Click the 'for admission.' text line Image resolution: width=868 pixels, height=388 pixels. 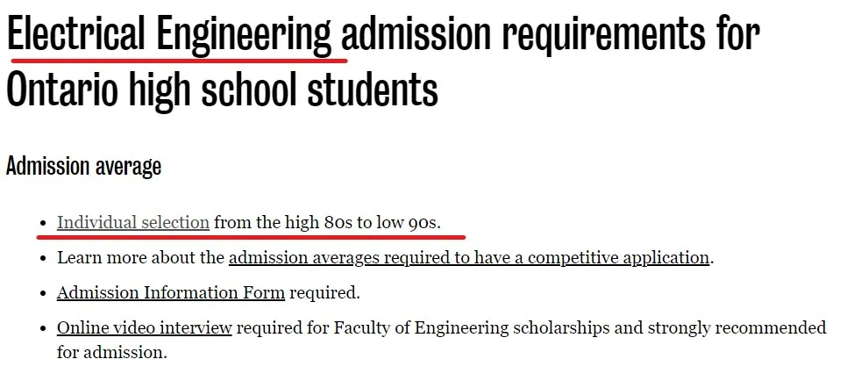tap(112, 352)
